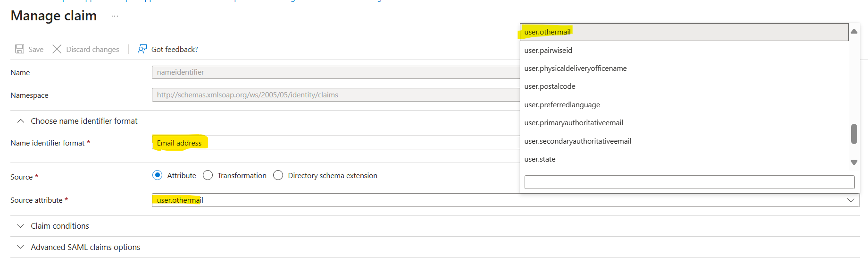This screenshot has width=868, height=275.
Task: Click the Save button label
Action: point(36,50)
